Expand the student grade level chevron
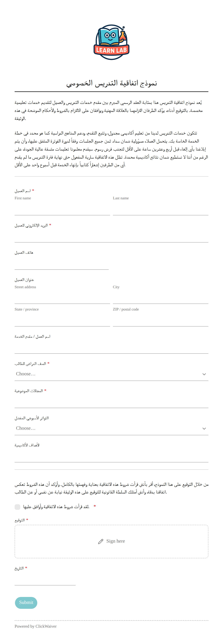The image size is (223, 644). (204, 374)
